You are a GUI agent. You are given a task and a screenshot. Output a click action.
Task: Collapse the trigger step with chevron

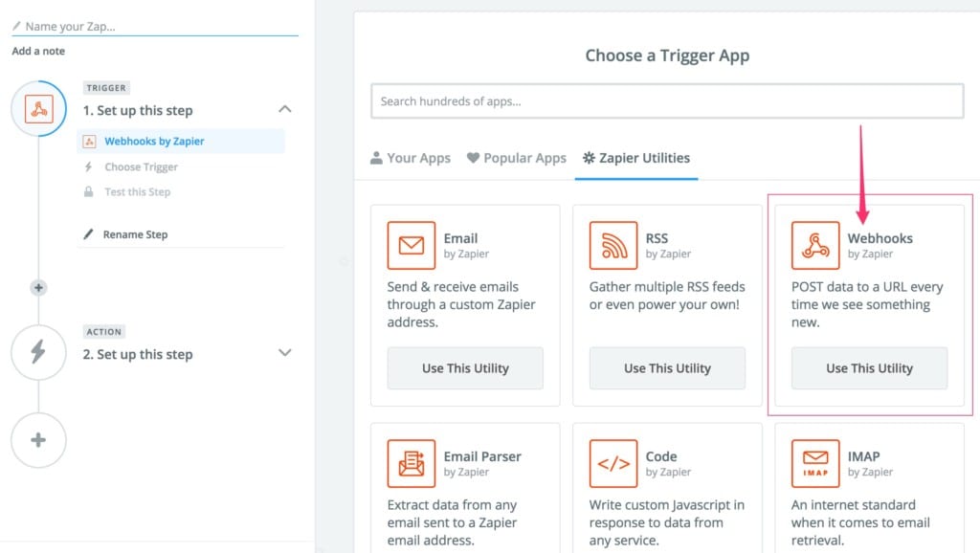pyautogui.click(x=285, y=109)
